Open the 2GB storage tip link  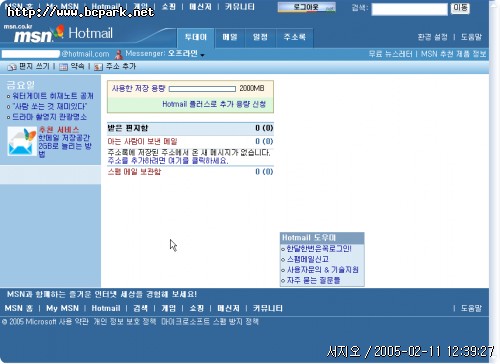tap(64, 146)
